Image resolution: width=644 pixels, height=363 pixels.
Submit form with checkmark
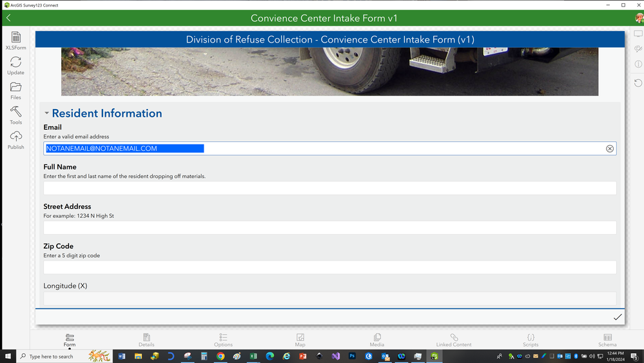[618, 317]
